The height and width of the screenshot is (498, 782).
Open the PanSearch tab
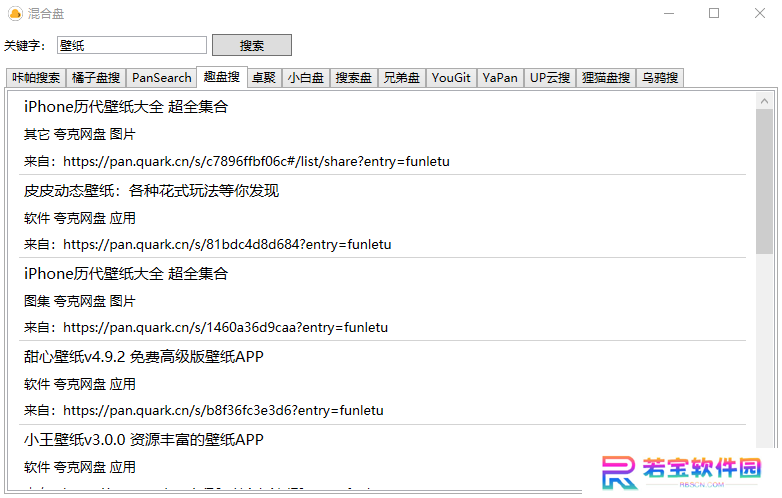[x=162, y=78]
